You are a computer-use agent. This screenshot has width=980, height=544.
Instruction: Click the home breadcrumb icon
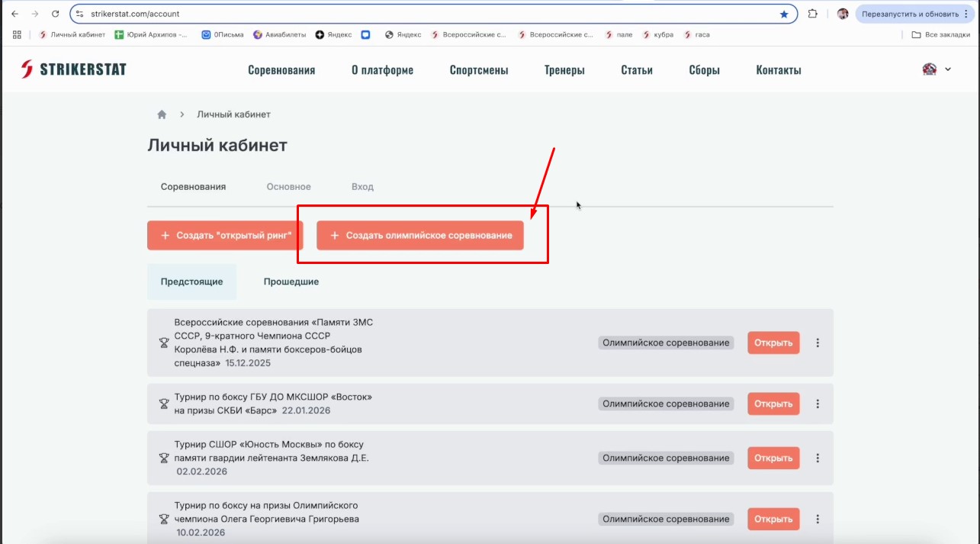[x=162, y=114]
